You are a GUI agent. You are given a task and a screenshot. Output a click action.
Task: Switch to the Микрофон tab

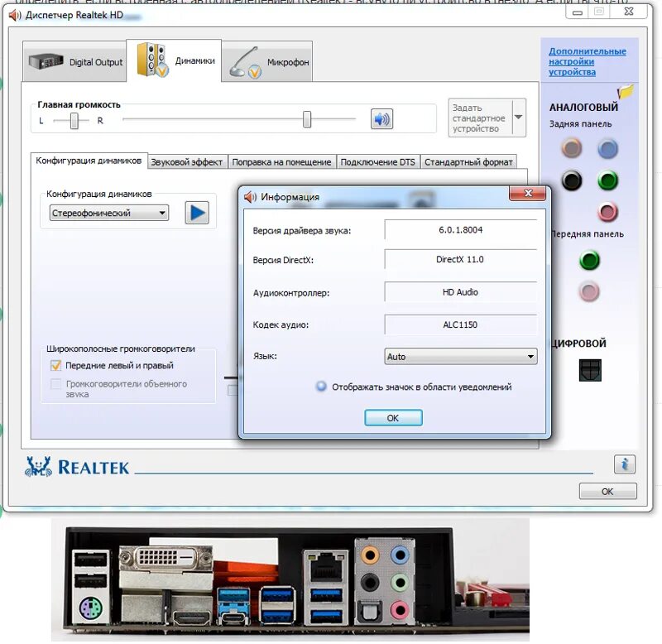(267, 61)
